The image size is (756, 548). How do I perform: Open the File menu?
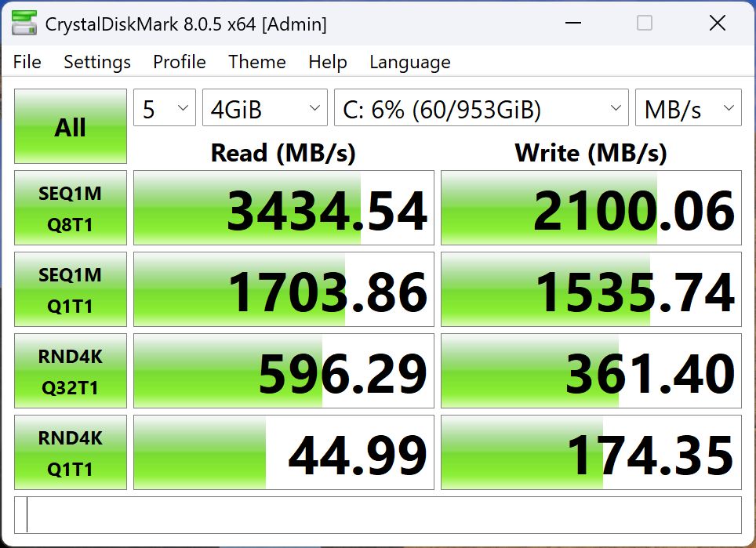pyautogui.click(x=27, y=62)
